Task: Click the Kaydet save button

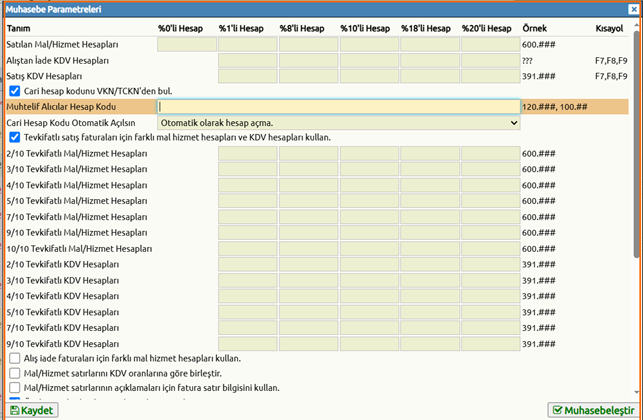Action: pyautogui.click(x=32, y=410)
